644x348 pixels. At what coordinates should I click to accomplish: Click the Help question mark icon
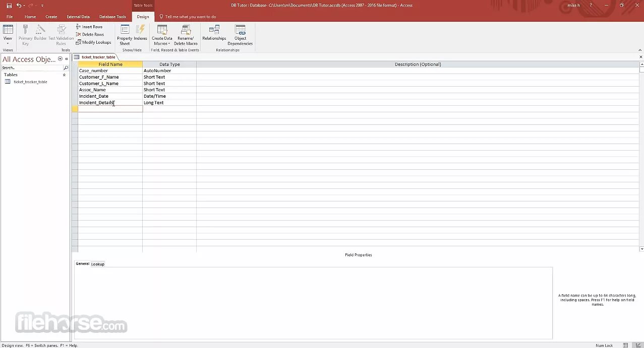[x=591, y=6]
